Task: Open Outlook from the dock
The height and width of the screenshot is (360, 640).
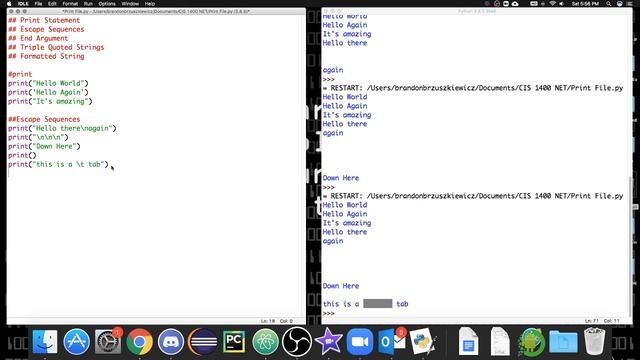Action: tap(391, 341)
